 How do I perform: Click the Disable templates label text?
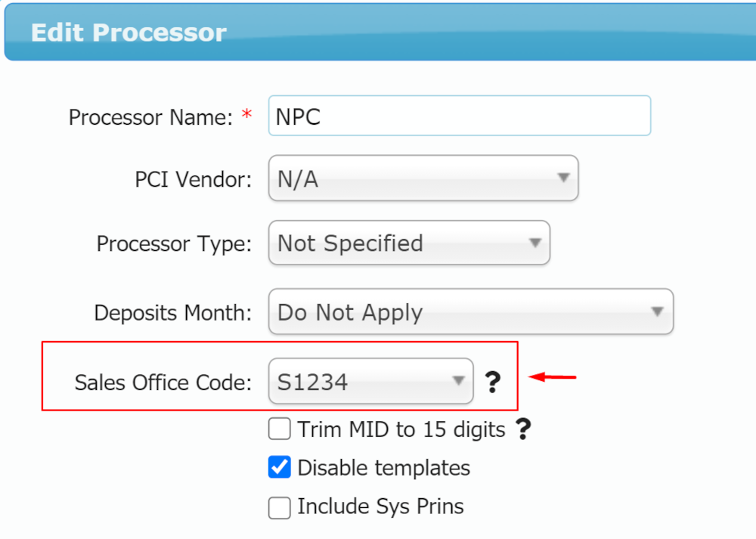[383, 468]
